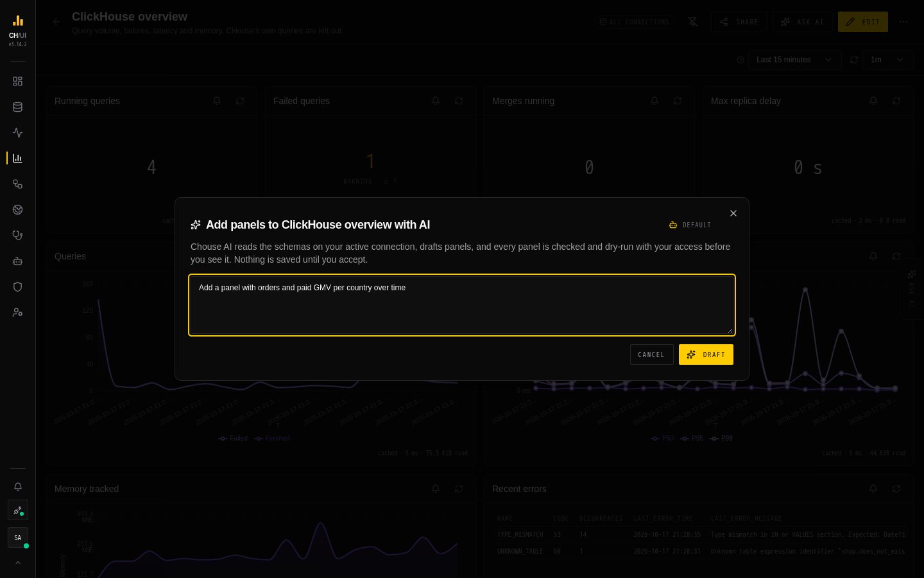Open the Last 15 minutes time dropdown
This screenshot has width=924, height=578.
[795, 60]
